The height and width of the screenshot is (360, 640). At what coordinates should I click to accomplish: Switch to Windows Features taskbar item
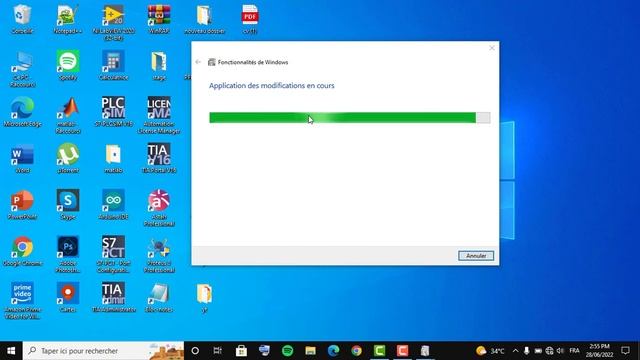(x=425, y=351)
